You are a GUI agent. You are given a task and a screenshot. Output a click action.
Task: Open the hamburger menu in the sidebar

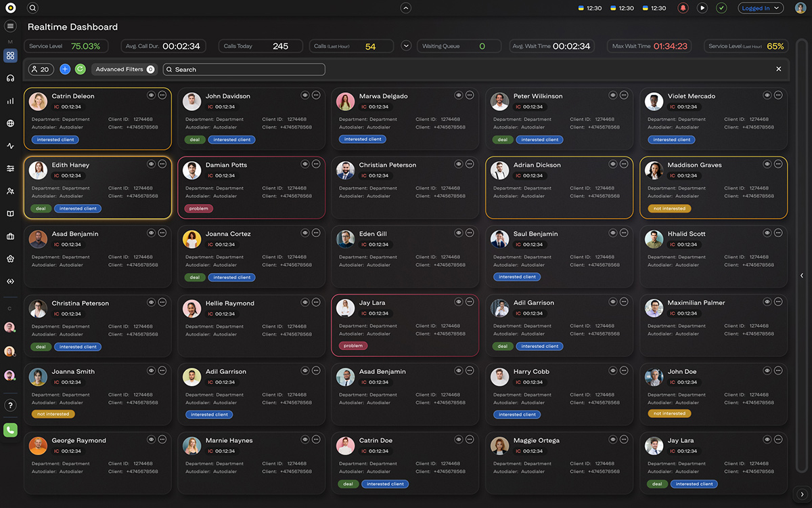pos(10,26)
